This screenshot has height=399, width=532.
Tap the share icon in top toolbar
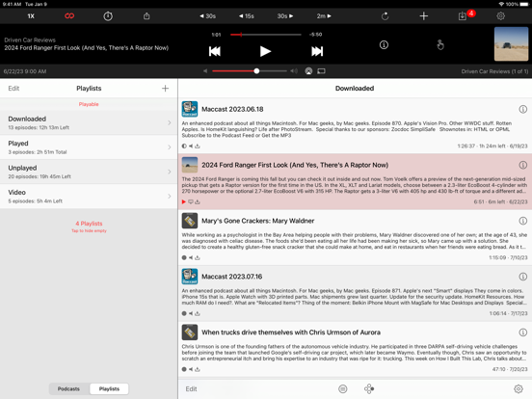146,16
